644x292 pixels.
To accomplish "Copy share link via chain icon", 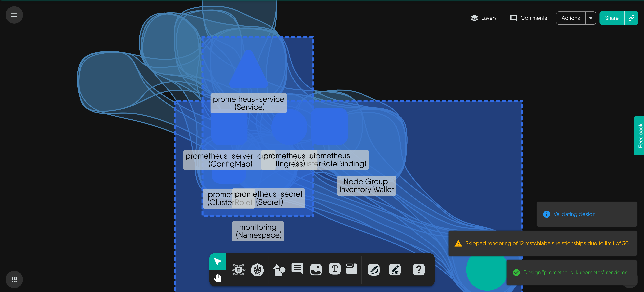I will 631,18.
